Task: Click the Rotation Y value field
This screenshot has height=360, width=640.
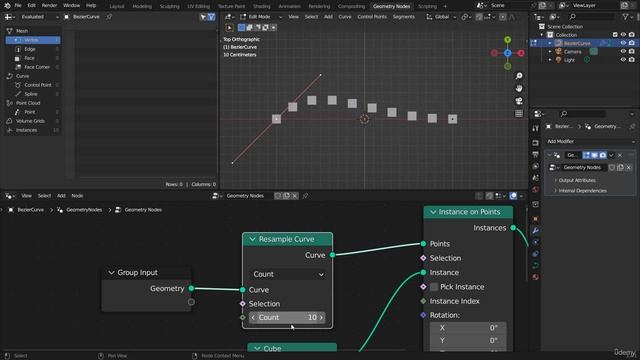Action: point(468,340)
